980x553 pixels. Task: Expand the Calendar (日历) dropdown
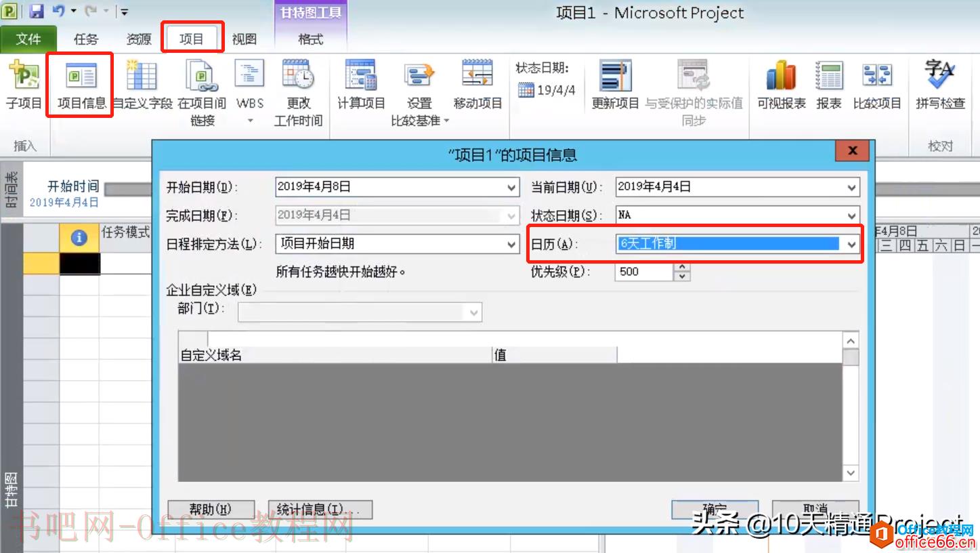852,244
